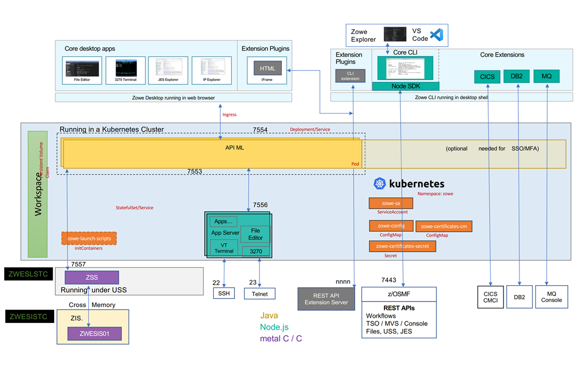Select the IP Explorer icon

[212, 71]
